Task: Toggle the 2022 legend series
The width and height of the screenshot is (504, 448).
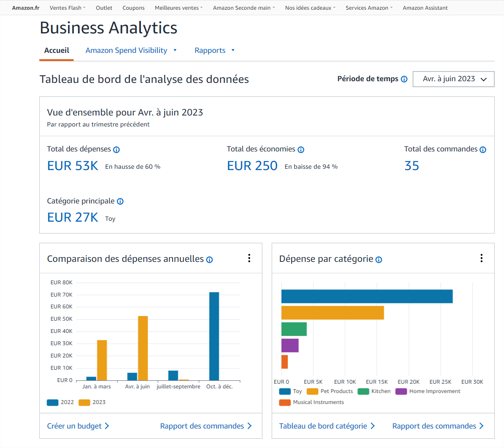Action: [61, 402]
